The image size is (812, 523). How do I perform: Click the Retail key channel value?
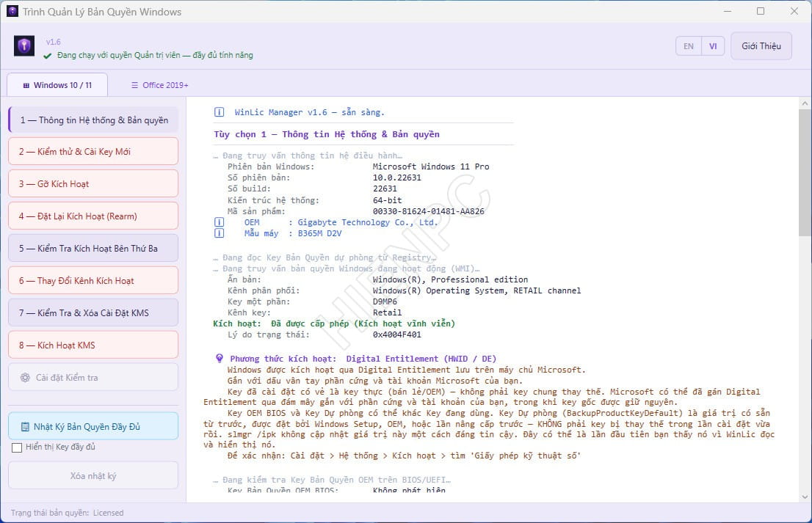click(x=387, y=312)
